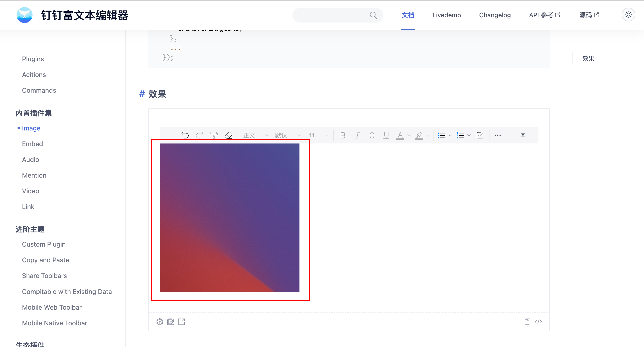Open the Embed plugin sidebar link

tap(32, 144)
